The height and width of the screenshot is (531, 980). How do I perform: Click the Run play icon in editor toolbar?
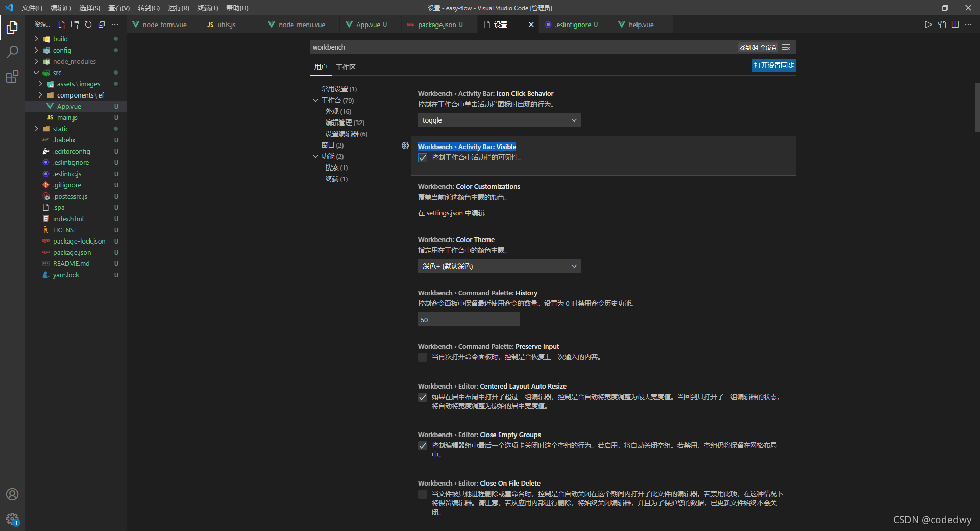pyautogui.click(x=928, y=25)
